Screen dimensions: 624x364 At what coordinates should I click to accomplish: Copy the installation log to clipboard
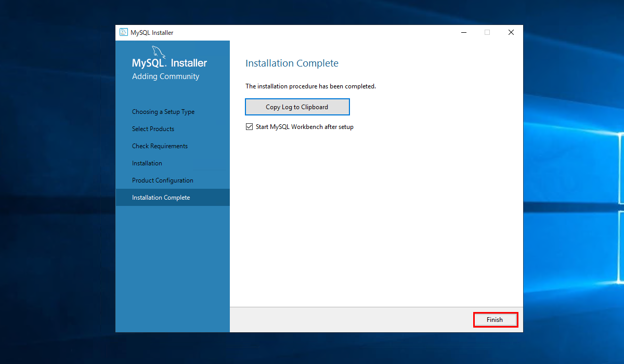click(297, 107)
